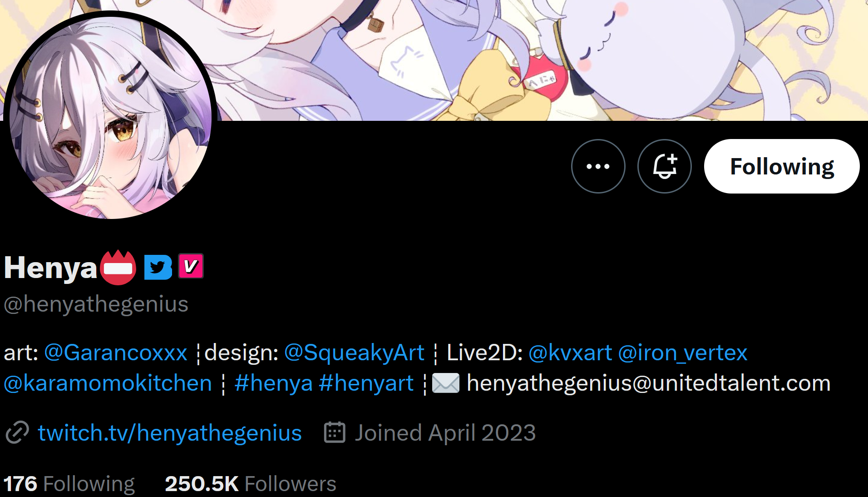Open the three-dot more options menu
The width and height of the screenshot is (868, 497).
[598, 166]
